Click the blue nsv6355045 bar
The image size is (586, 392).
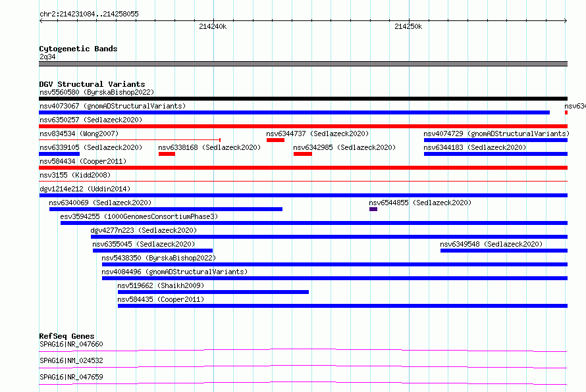click(x=153, y=251)
